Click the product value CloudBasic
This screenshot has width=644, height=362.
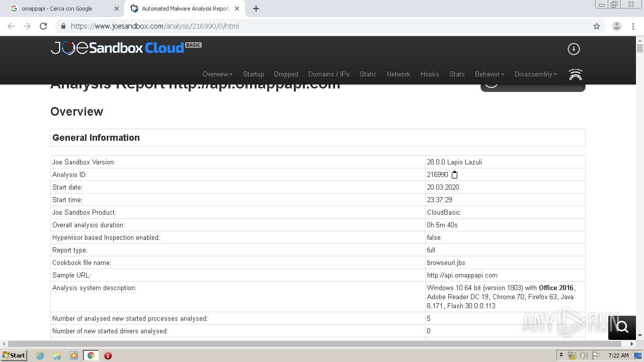click(x=444, y=212)
